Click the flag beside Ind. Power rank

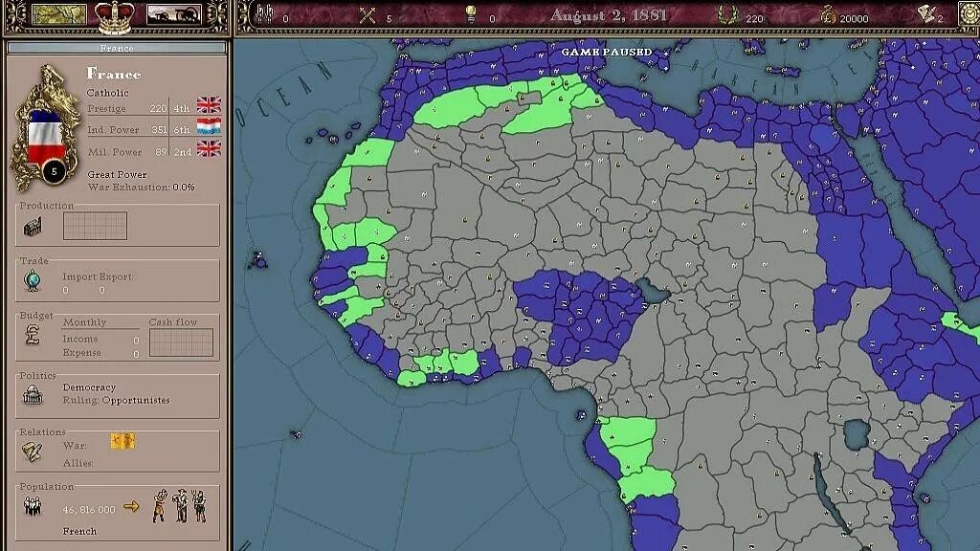tap(209, 126)
